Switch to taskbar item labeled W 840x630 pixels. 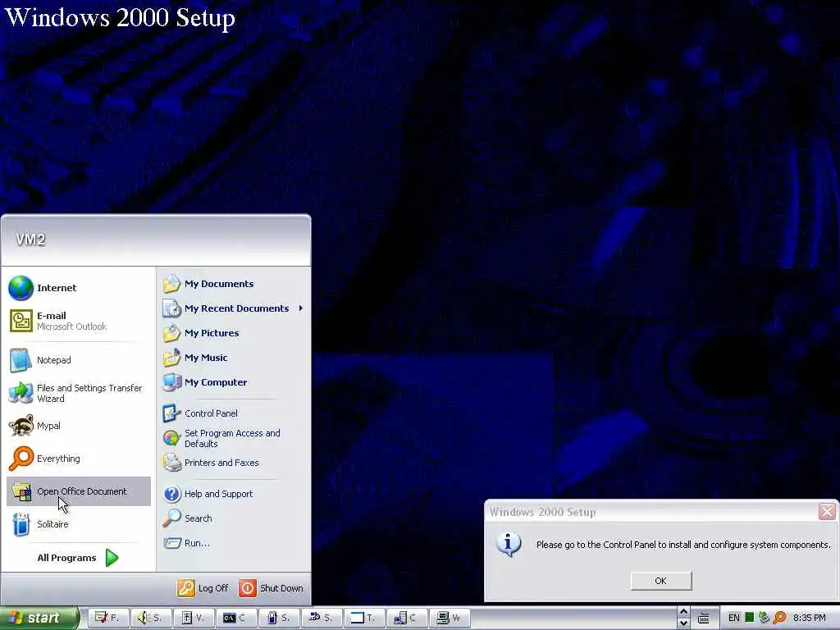[x=450, y=619]
